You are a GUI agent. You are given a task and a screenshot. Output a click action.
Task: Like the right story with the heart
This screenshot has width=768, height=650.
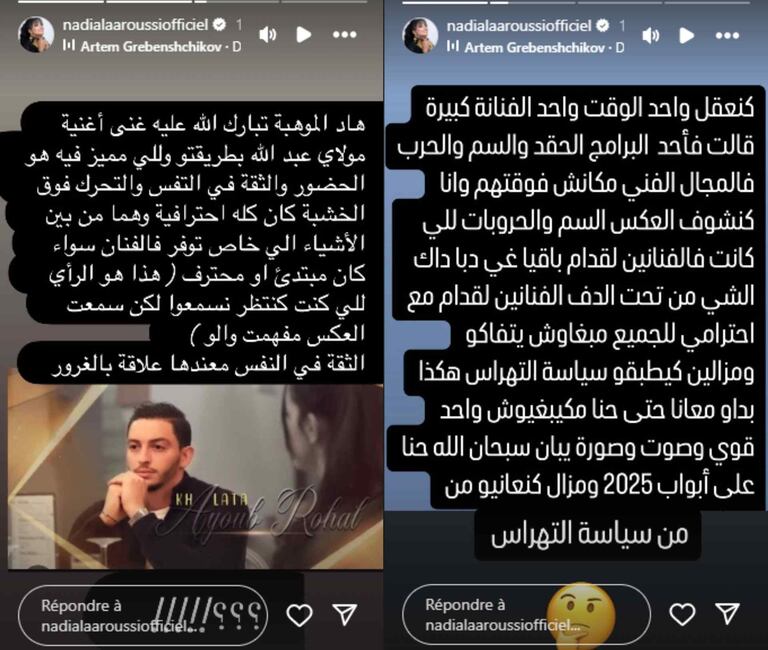tap(682, 614)
